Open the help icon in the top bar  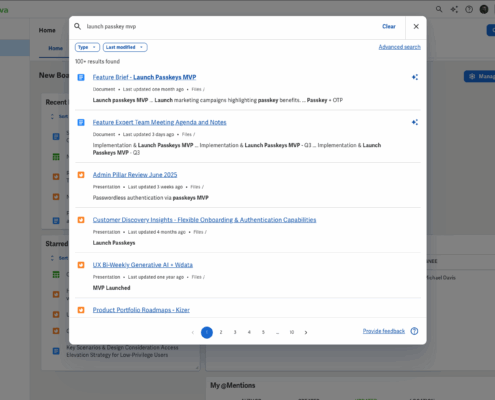coord(469,9)
